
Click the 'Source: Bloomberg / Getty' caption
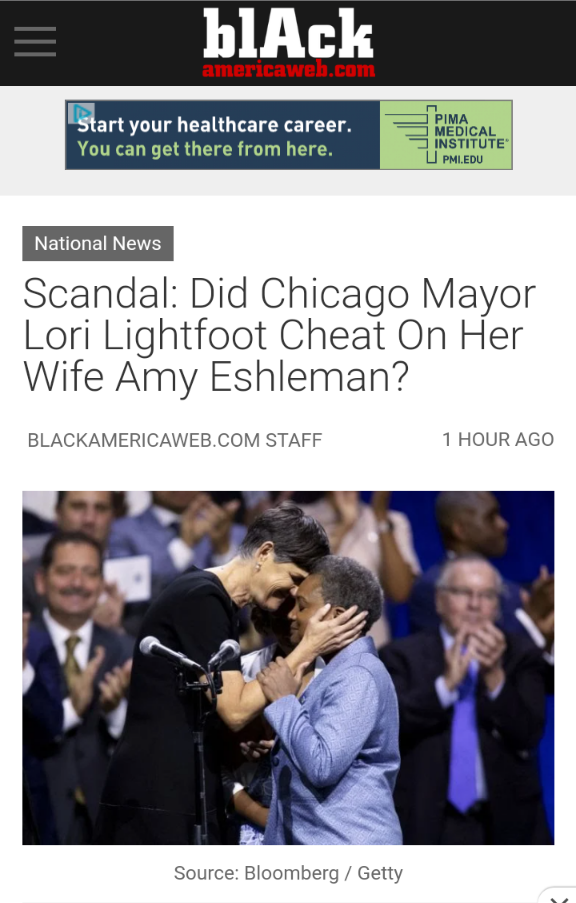288,873
